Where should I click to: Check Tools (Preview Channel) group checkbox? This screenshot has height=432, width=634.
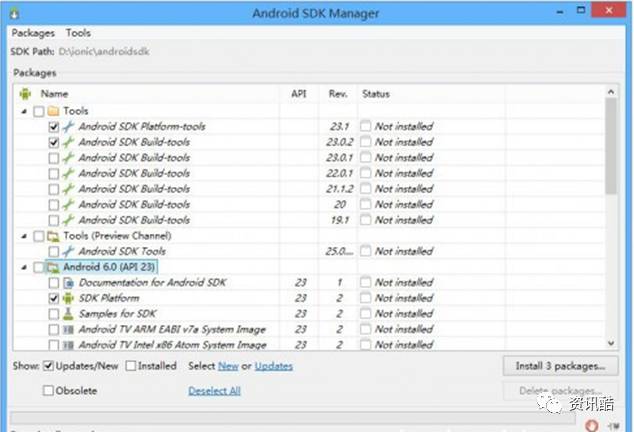39,236
